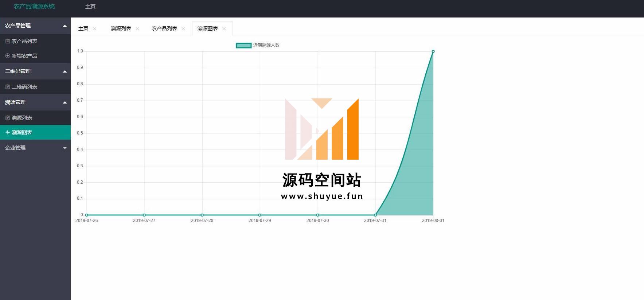Switch to the 主页 tab

(x=83, y=28)
